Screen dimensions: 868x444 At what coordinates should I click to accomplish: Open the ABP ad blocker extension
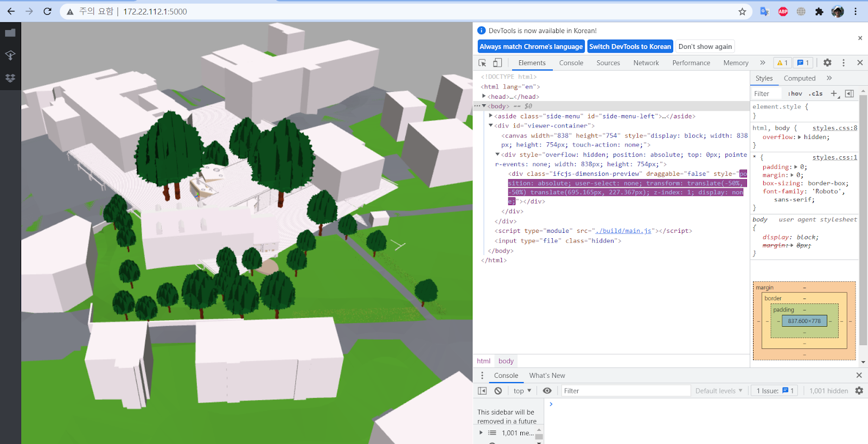[x=783, y=11]
